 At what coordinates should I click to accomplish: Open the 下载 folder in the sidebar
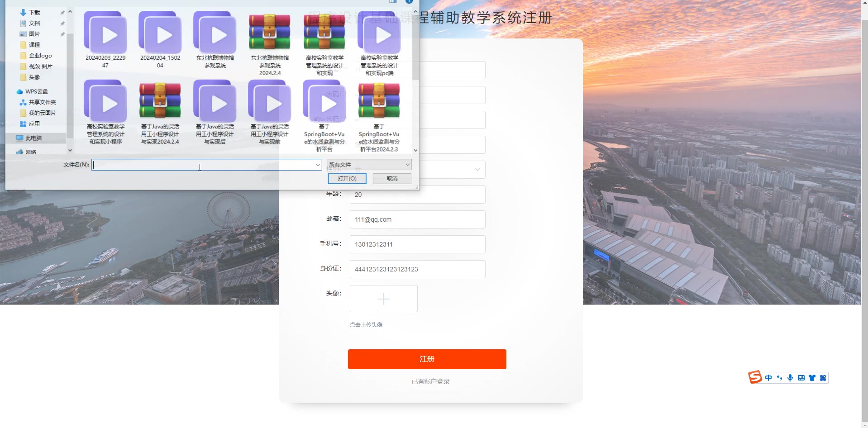click(x=34, y=13)
